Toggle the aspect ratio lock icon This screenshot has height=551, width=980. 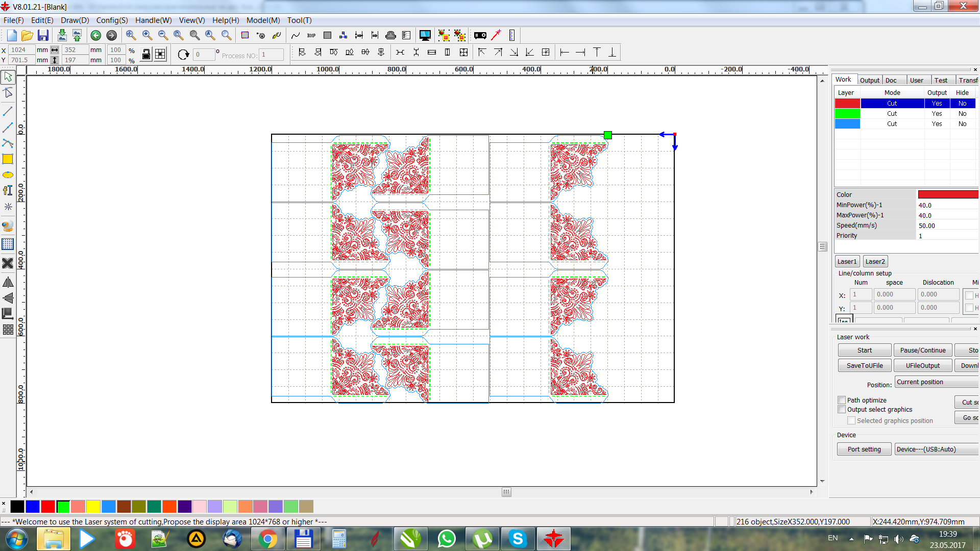pyautogui.click(x=146, y=54)
